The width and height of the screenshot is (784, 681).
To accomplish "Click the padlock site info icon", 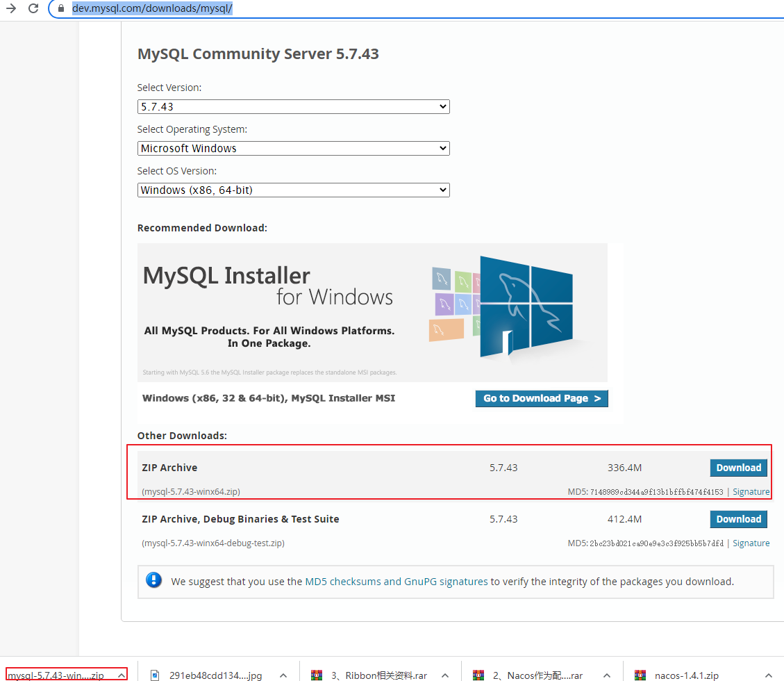I will [x=61, y=8].
